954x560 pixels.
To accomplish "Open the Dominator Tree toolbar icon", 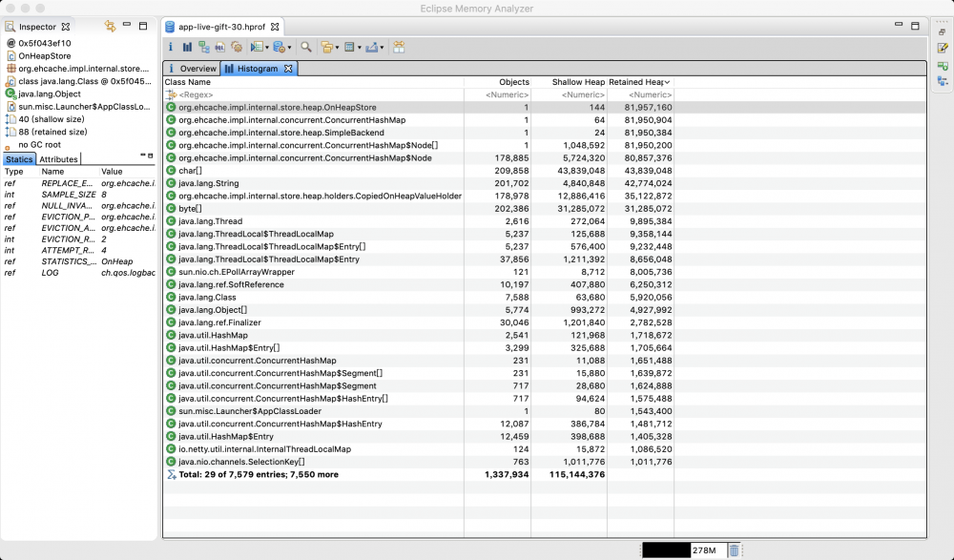I will [204, 46].
